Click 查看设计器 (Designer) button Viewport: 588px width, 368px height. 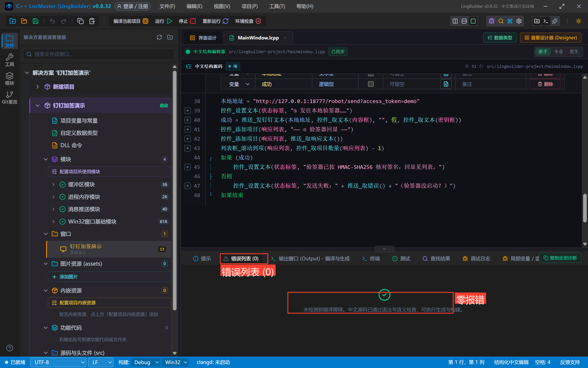click(551, 38)
